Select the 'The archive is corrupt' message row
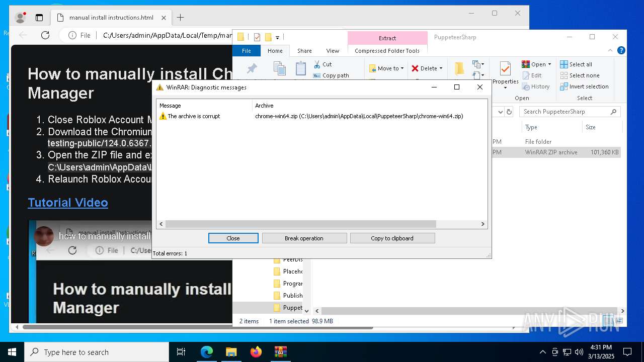This screenshot has height=362, width=644. point(321,116)
